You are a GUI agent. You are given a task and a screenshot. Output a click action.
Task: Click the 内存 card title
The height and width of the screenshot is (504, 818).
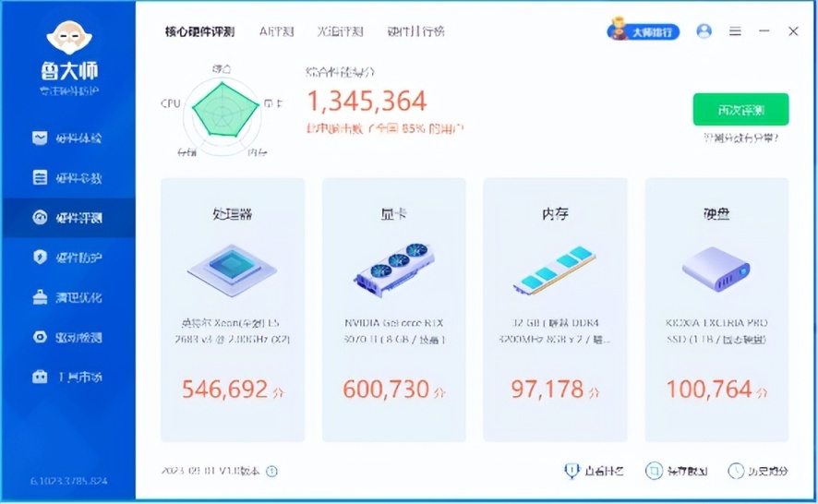555,214
